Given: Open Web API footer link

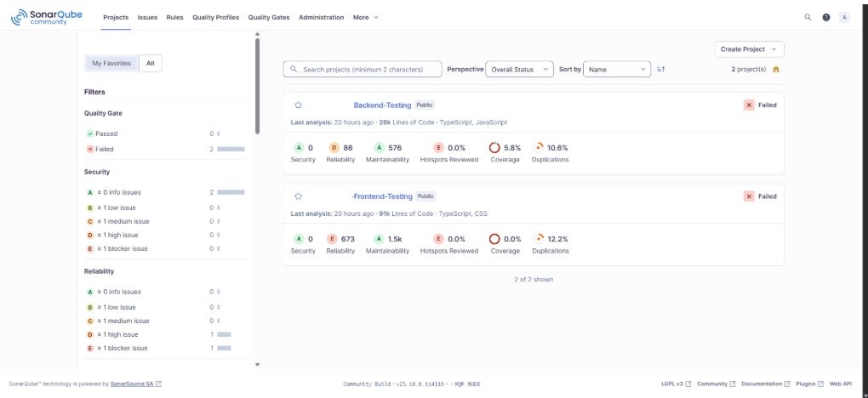Looking at the screenshot, I should pyautogui.click(x=840, y=384).
